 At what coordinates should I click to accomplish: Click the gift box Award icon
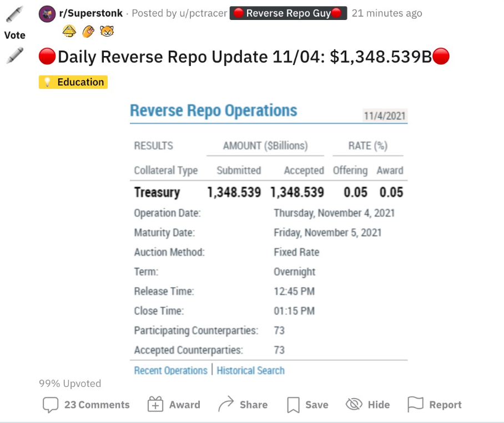155,404
